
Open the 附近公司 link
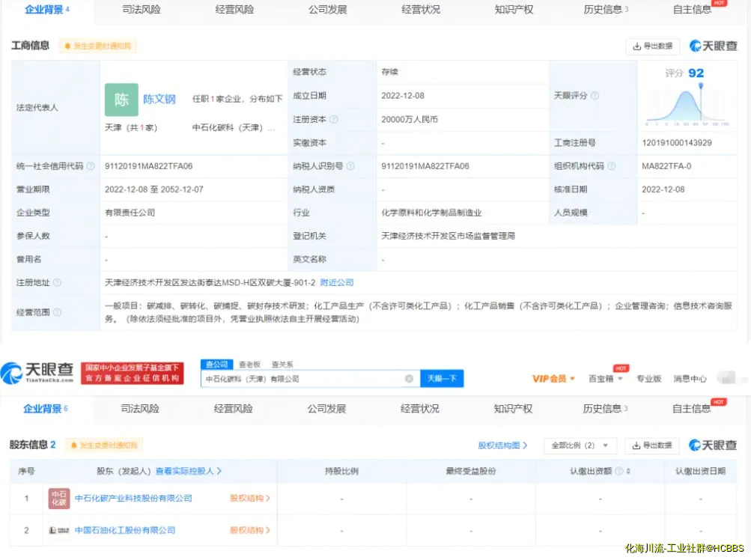(x=337, y=282)
